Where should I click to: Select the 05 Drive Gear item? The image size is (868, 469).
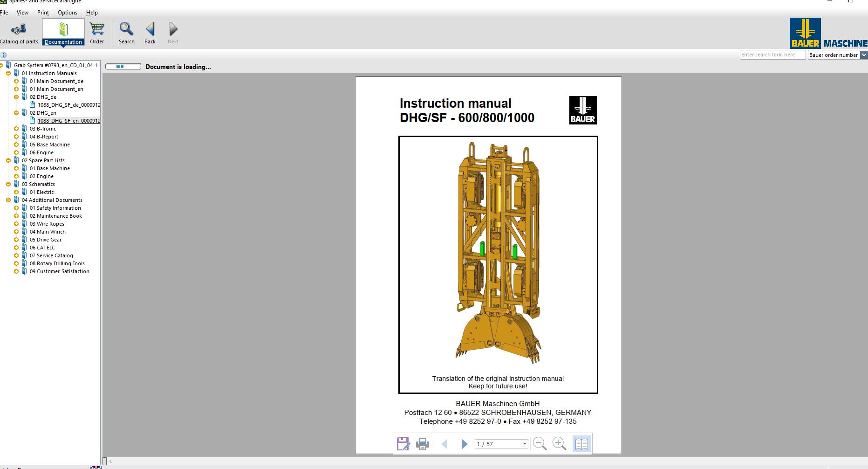click(46, 240)
